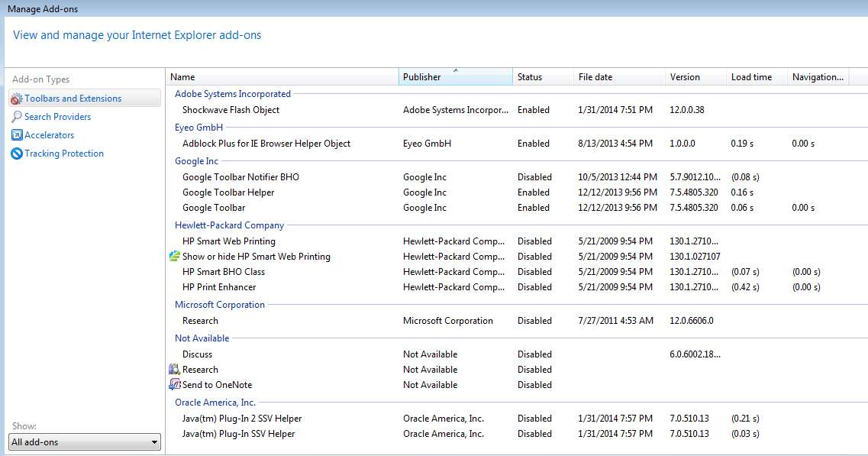Collapse the Oracle America, Inc. group header

[215, 403]
